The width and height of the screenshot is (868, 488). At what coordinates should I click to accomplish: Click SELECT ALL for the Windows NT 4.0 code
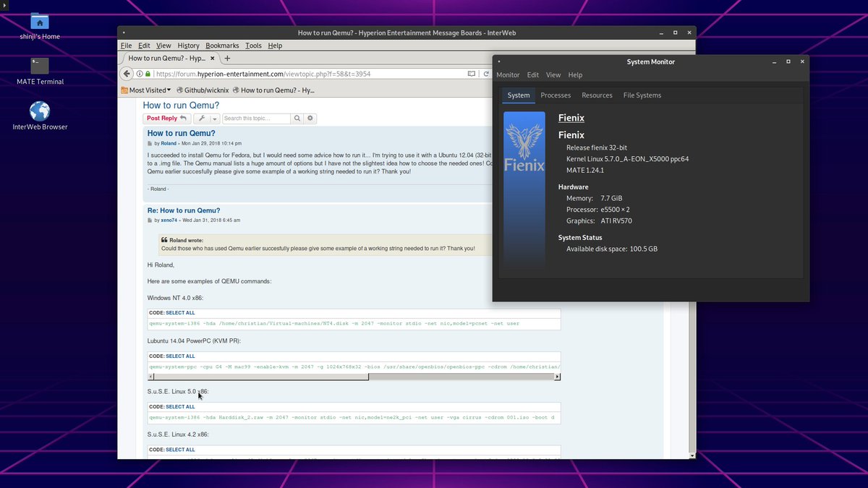pyautogui.click(x=180, y=313)
